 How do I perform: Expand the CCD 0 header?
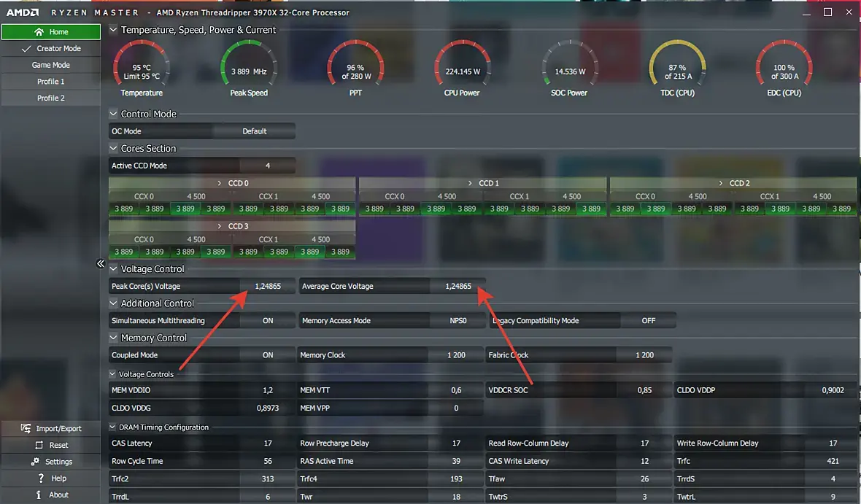click(x=232, y=183)
